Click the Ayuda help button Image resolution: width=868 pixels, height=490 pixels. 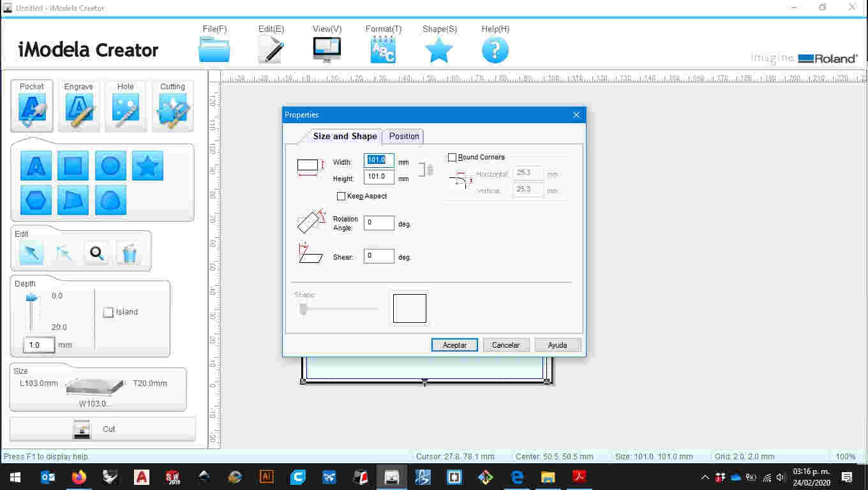click(x=558, y=345)
